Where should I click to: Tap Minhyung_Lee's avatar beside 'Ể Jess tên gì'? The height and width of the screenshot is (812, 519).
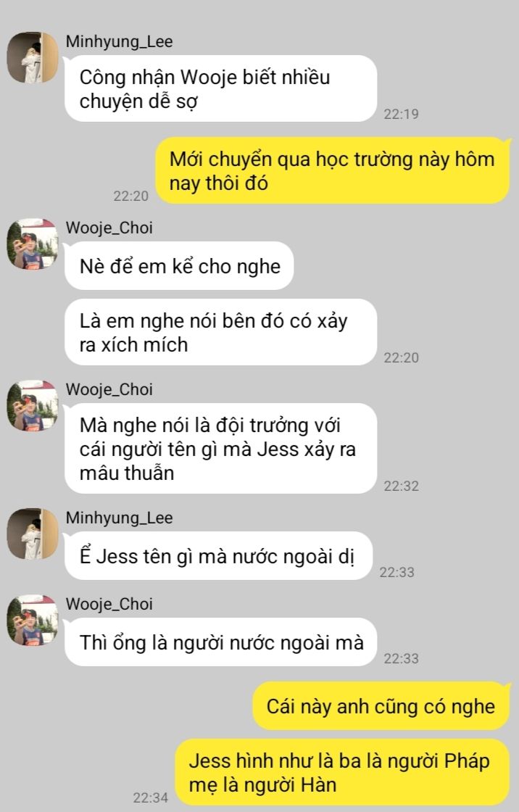[x=33, y=534]
